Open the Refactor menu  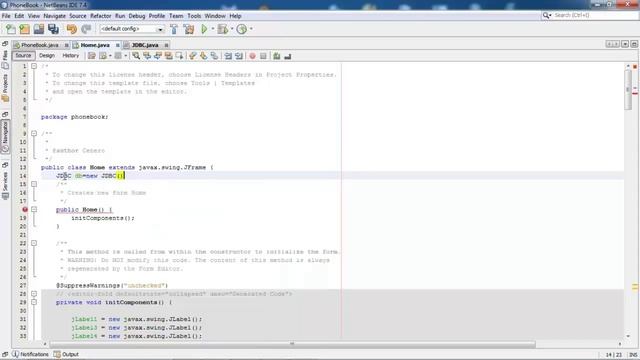tap(100, 16)
